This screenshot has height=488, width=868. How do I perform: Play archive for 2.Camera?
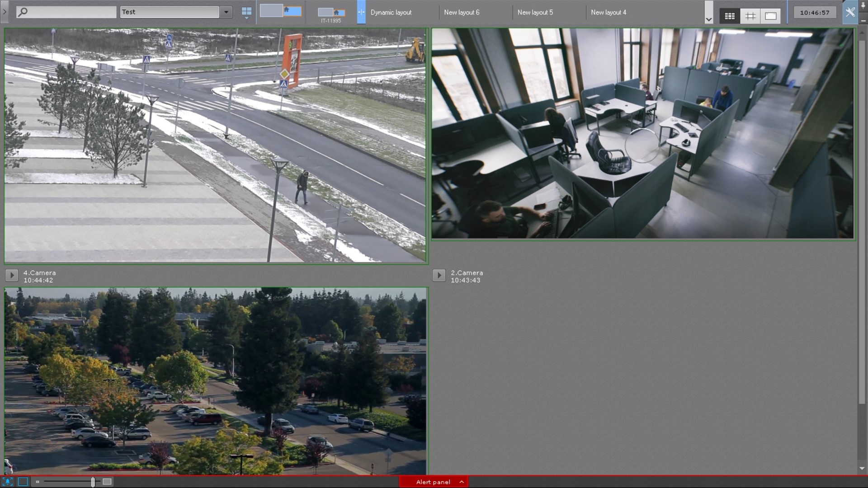(x=439, y=275)
